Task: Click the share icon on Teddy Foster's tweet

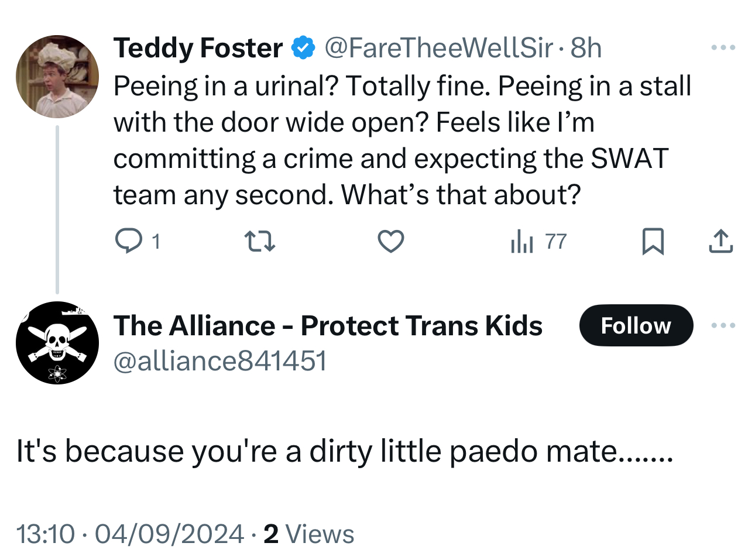Action: pyautogui.click(x=720, y=241)
